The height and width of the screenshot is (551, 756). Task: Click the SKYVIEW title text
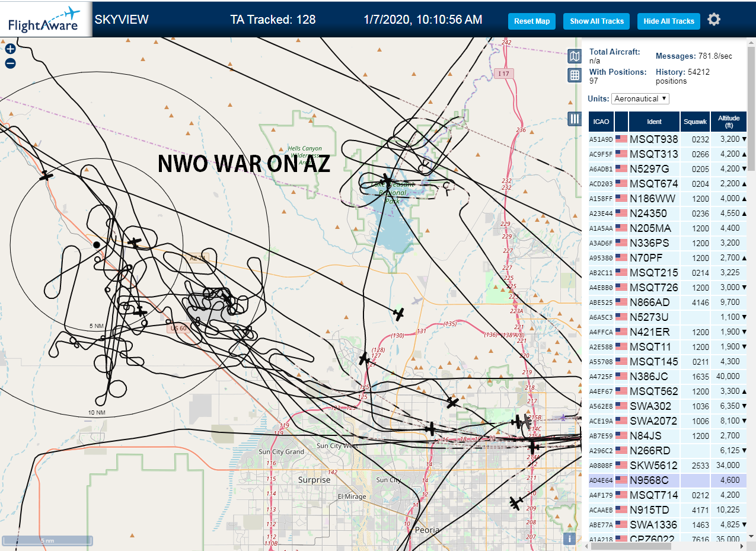click(122, 20)
